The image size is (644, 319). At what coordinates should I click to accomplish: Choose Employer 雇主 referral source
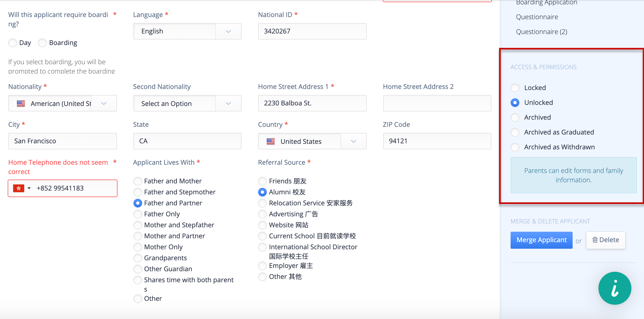(262, 266)
